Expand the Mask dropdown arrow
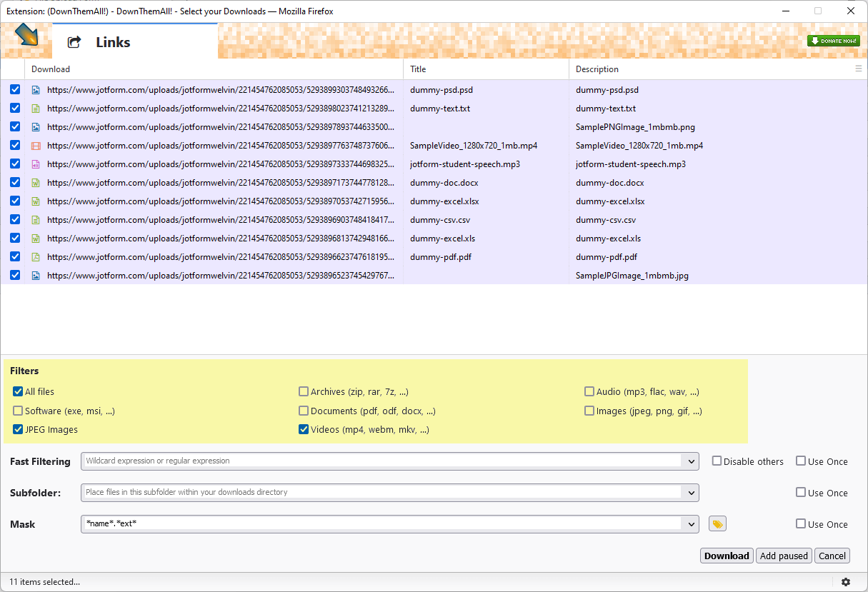Image resolution: width=868 pixels, height=592 pixels. point(691,524)
